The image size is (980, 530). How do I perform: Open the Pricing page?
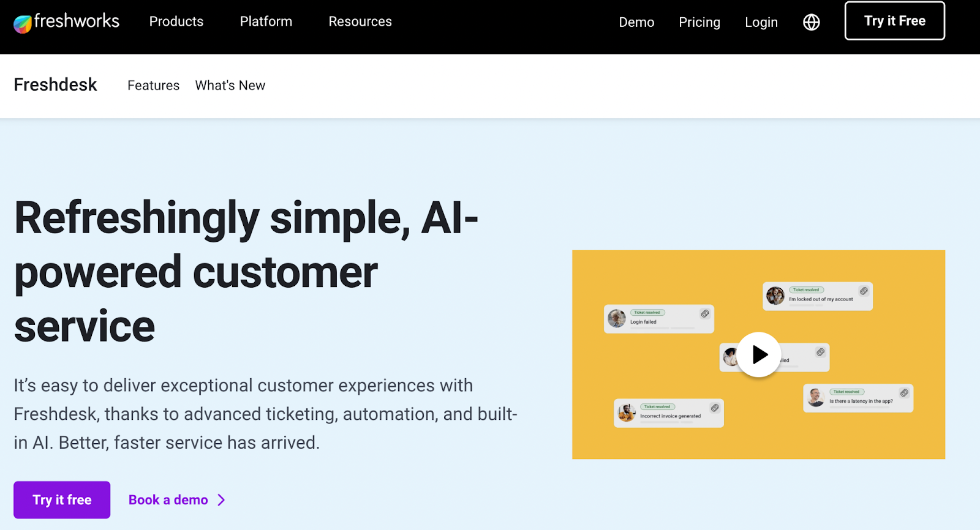tap(699, 22)
